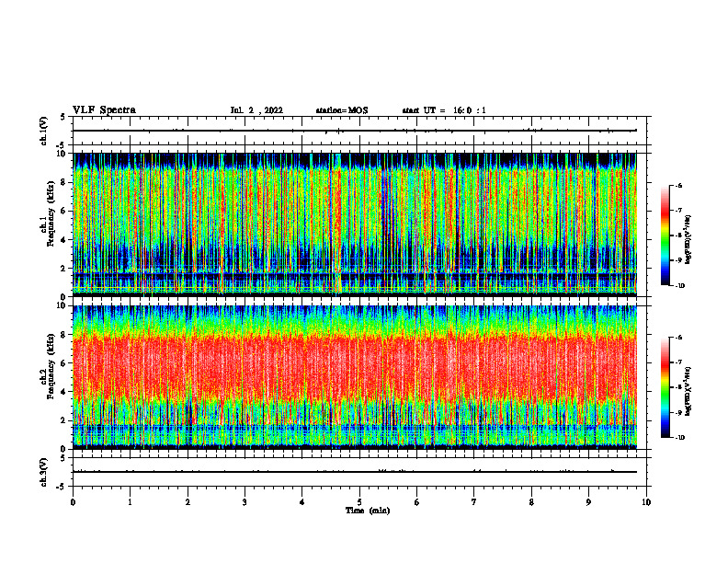Click the 'Time (min)' axis label
Image resolution: width=728 pixels, height=563 pixels.
(368, 511)
